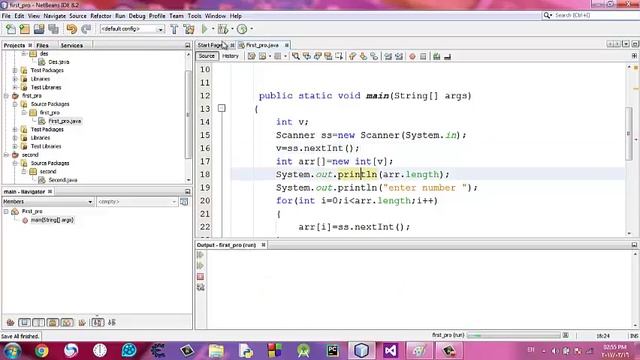Click the Stop Macro Recording icon
640x360 pixels.
coord(423,56)
